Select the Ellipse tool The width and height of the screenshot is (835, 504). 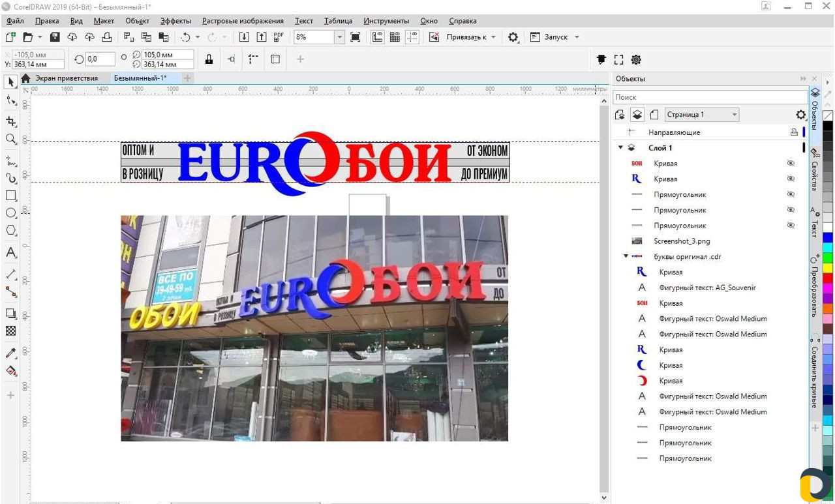tap(10, 213)
